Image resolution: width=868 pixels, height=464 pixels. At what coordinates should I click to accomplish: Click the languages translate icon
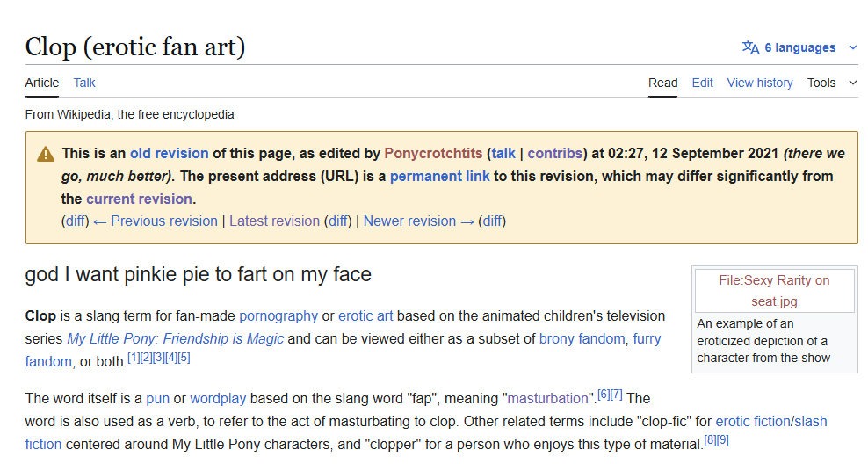click(750, 47)
